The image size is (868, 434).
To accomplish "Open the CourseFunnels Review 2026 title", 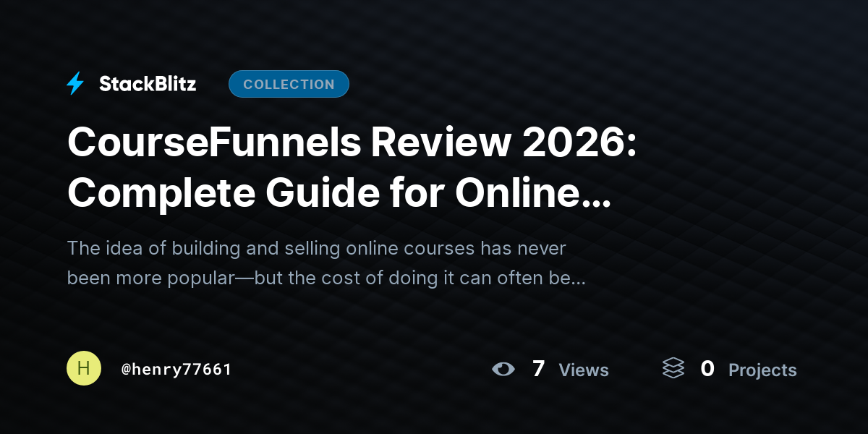I will coord(352,168).
